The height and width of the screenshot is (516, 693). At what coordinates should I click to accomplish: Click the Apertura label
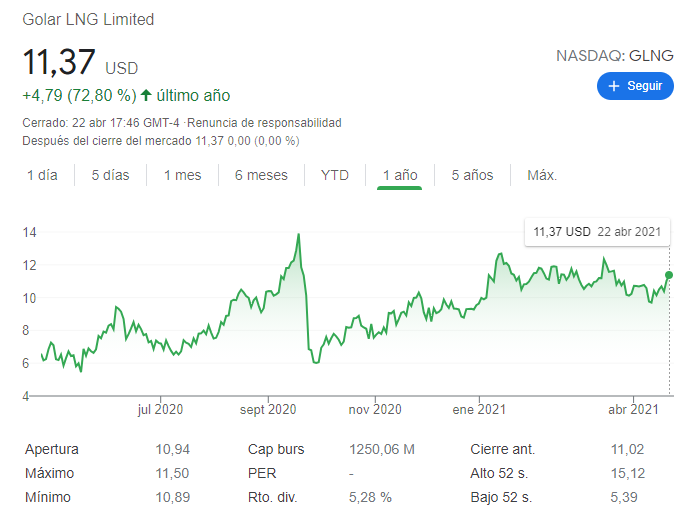coord(52,449)
